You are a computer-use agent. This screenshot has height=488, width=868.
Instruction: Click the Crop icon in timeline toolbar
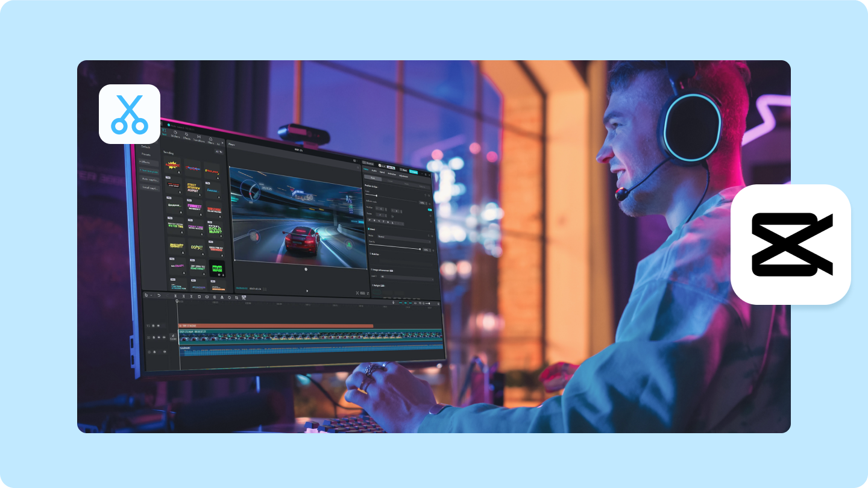pyautogui.click(x=236, y=298)
